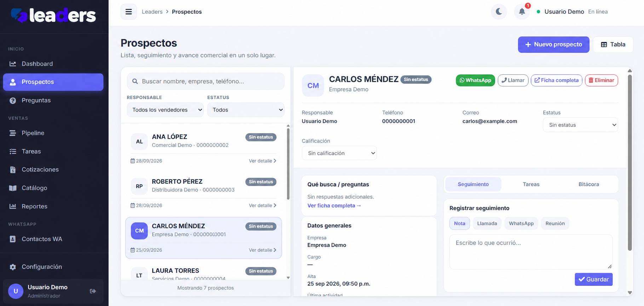Select the AL avatar of Ana López
This screenshot has height=306, width=644.
tap(139, 142)
